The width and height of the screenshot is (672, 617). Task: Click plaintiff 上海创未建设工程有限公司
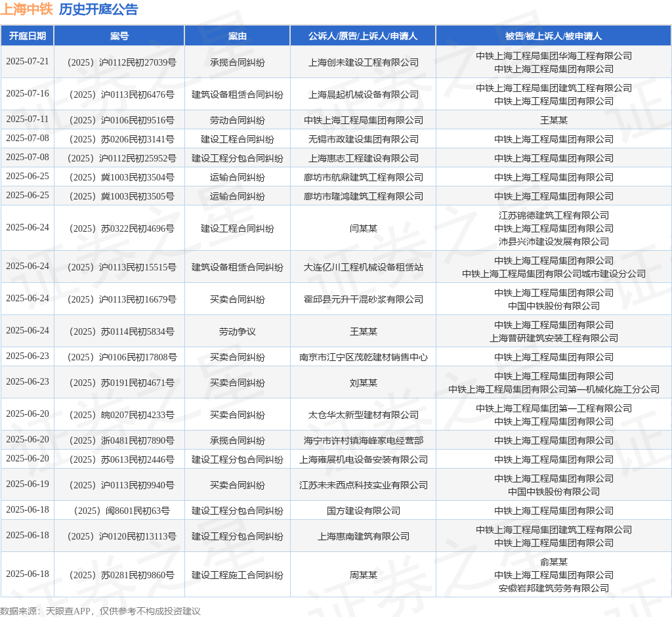pos(364,62)
